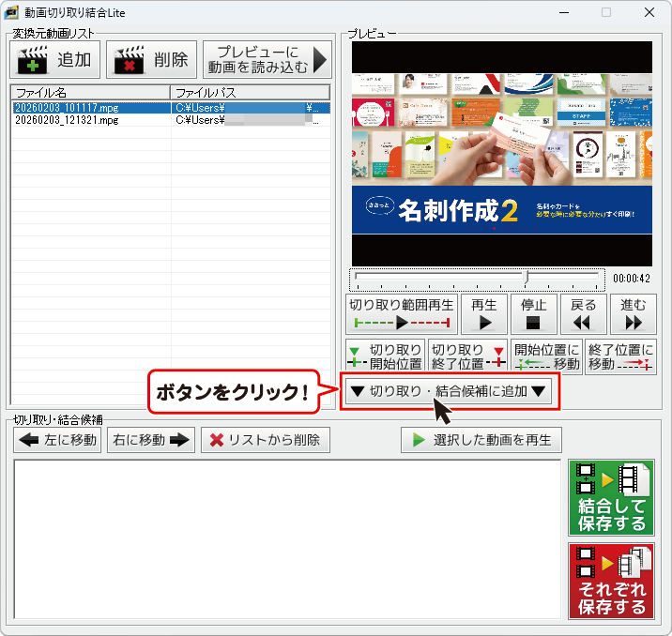The image size is (672, 636).
Task: Jump to end with 終了位置に移動
Action: (620, 357)
